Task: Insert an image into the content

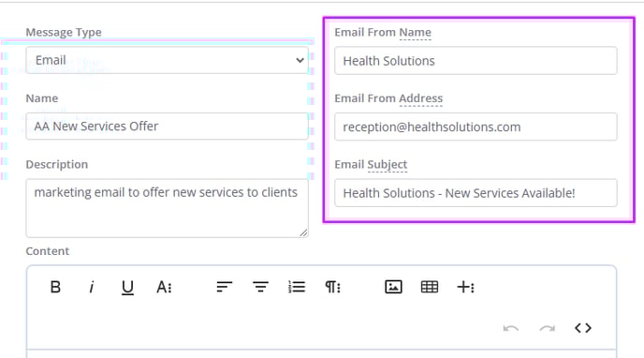Action: [x=393, y=287]
